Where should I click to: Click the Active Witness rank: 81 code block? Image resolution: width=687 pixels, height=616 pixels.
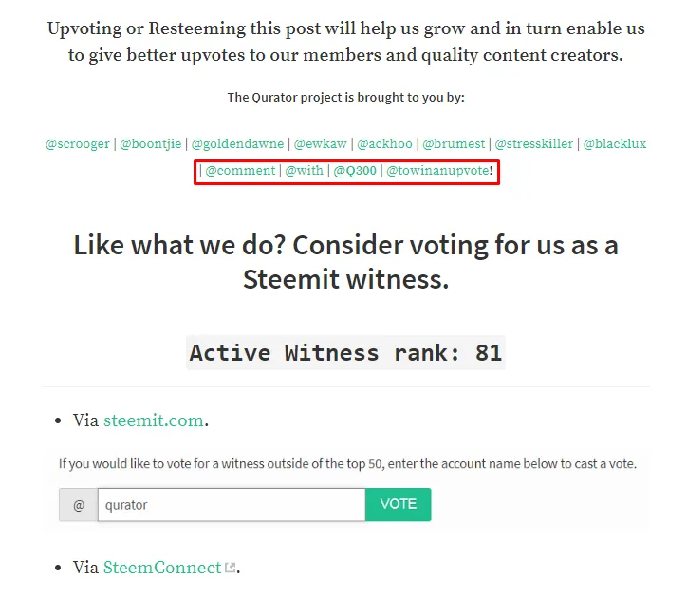[x=345, y=353]
